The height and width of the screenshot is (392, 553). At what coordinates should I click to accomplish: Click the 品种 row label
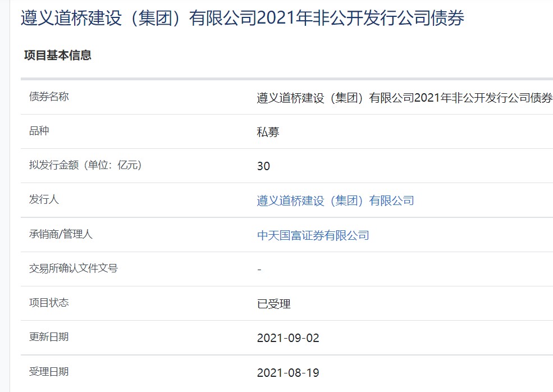(39, 131)
